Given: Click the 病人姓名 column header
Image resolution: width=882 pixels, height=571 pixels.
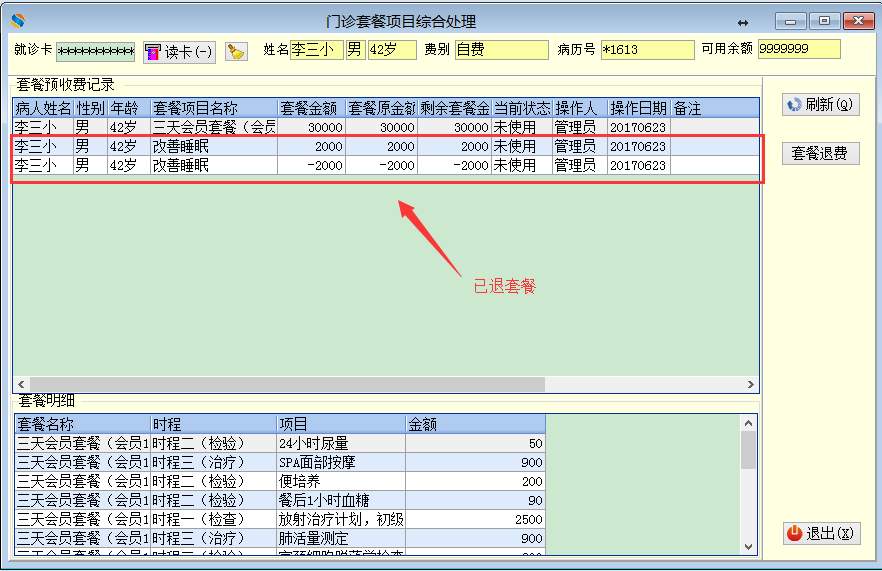Looking at the screenshot, I should point(43,108).
